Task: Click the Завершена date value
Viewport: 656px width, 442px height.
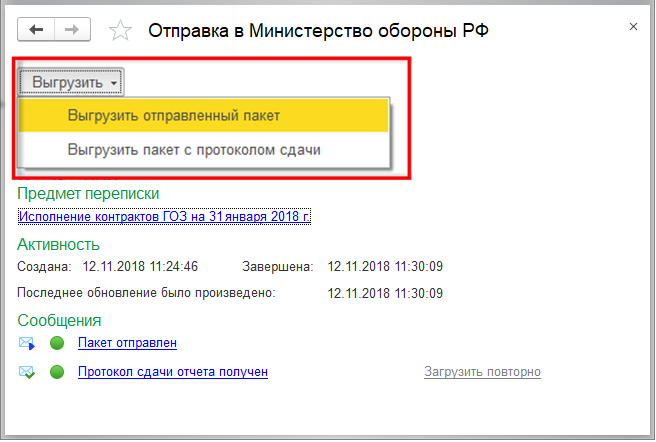Action: (385, 267)
